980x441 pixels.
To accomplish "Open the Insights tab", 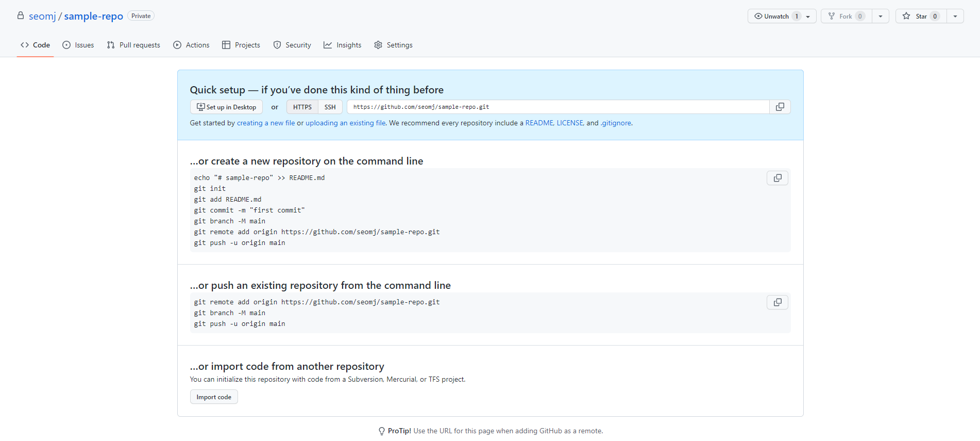I will tap(343, 45).
